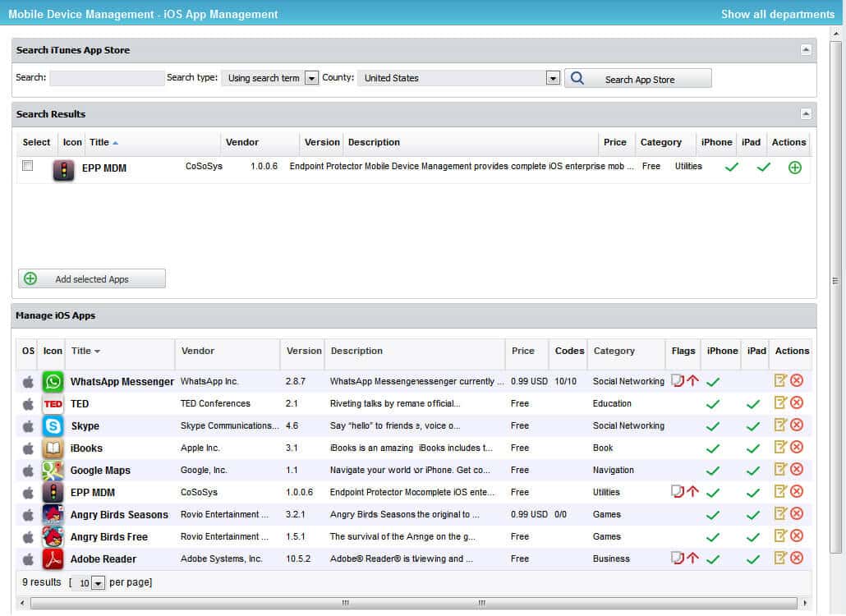
Task: Tick the checkbox for EPP MDM search result
Action: point(28,166)
